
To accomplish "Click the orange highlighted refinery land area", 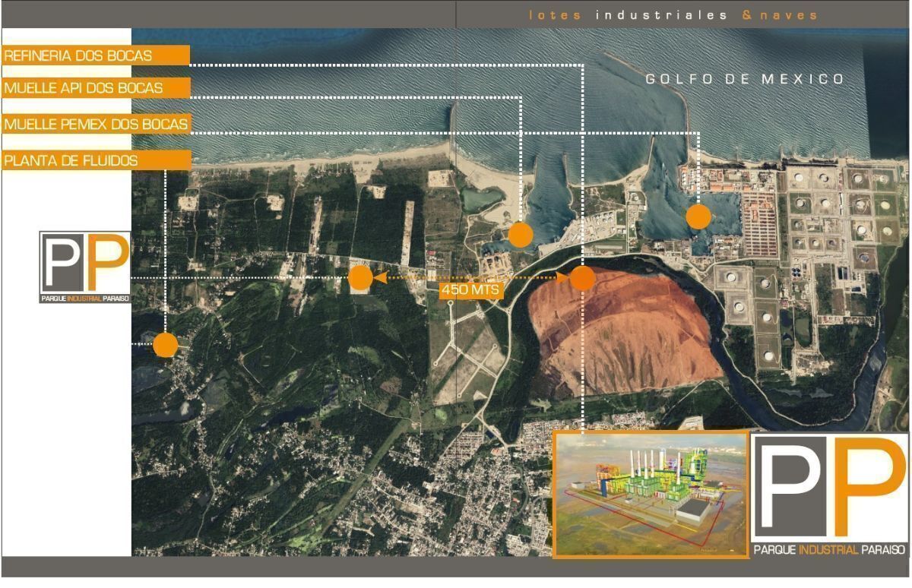I will (x=623, y=334).
